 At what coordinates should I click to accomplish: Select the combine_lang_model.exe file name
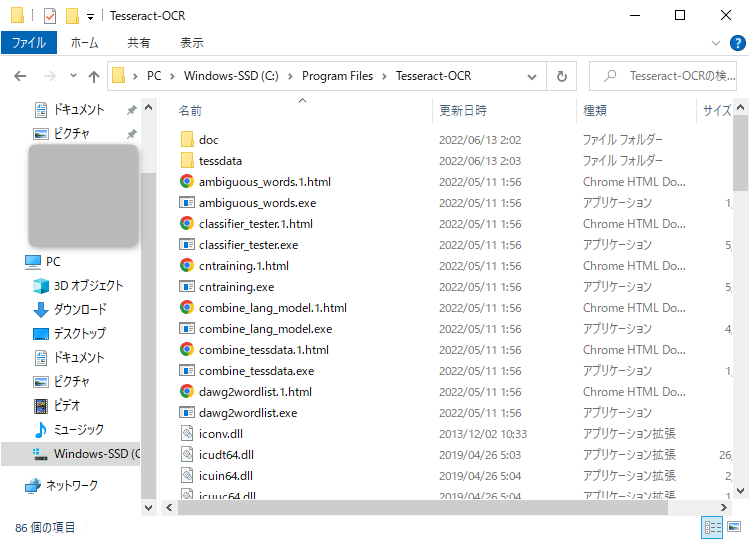[x=265, y=329]
